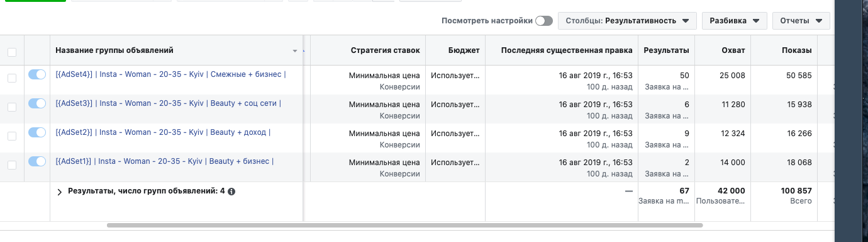The image size is (868, 242).
Task: Turn off the AdSet3 ad set switch
Action: [37, 103]
